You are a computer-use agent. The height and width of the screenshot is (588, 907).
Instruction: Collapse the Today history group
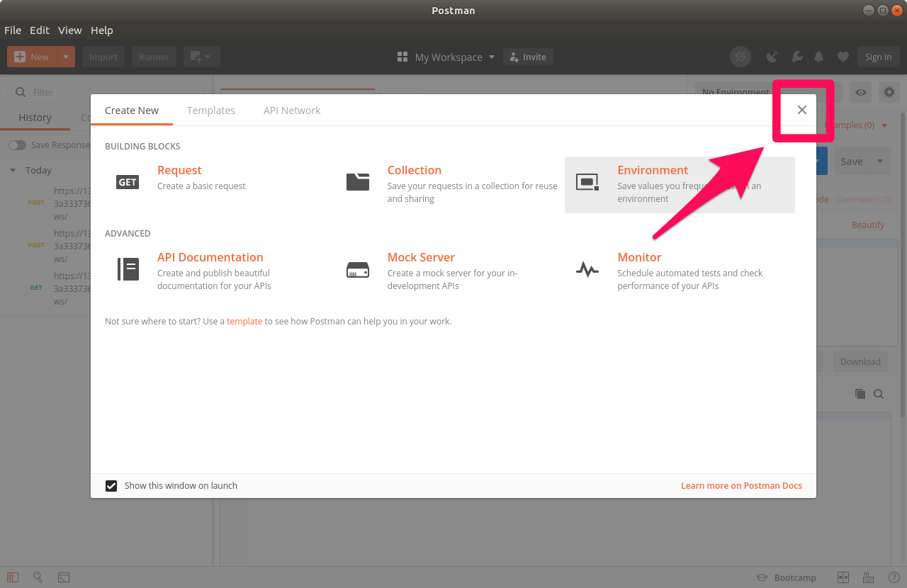pos(13,171)
